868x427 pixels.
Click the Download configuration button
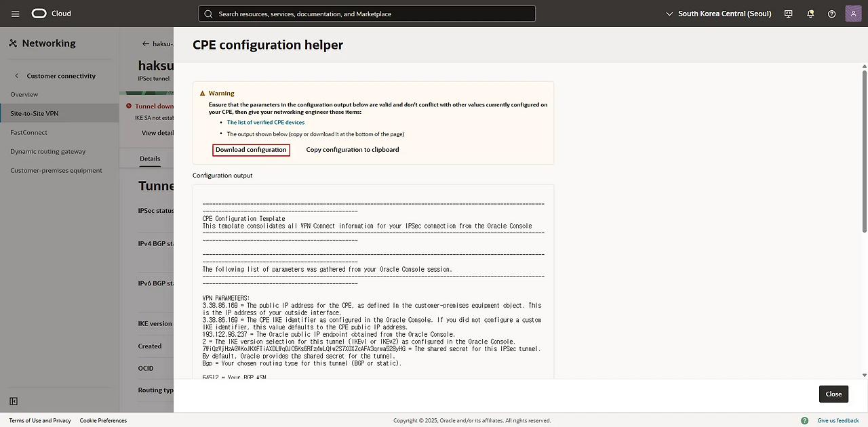coord(251,150)
